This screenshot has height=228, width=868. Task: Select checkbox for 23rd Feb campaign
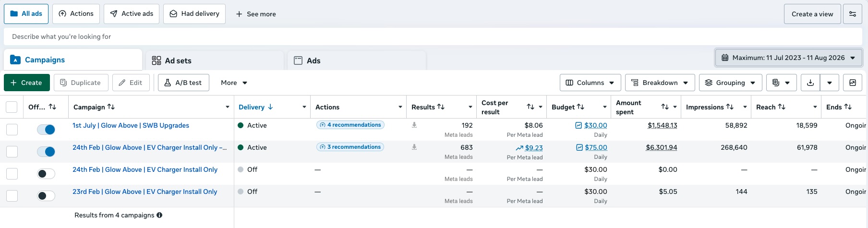pyautogui.click(x=12, y=196)
